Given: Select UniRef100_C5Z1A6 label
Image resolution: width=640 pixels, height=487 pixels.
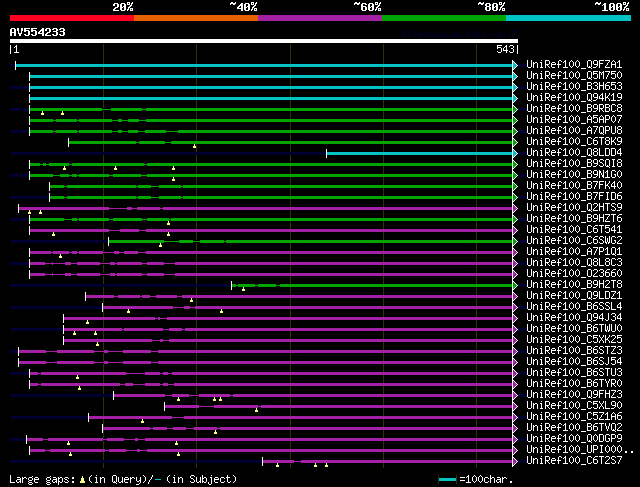Looking at the screenshot, I should click(574, 417).
